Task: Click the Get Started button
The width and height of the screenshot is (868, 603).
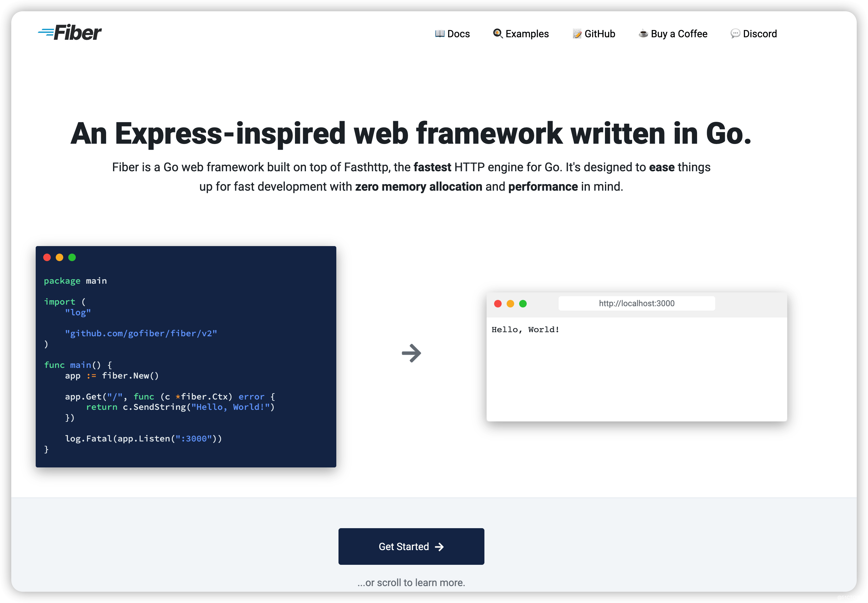Action: tap(411, 546)
